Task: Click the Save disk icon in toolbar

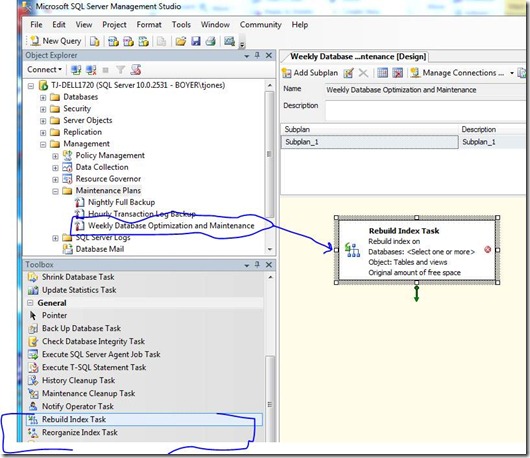Action: coord(196,42)
